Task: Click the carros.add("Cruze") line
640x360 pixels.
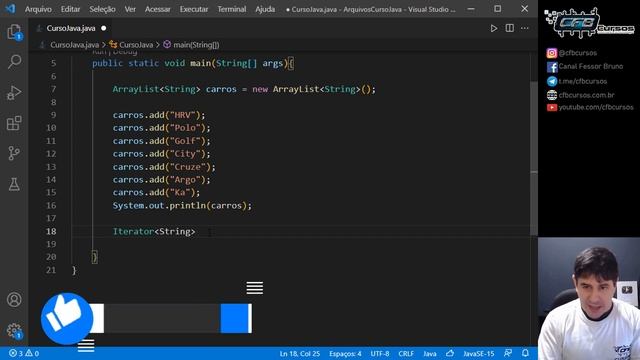Action: click(x=164, y=167)
